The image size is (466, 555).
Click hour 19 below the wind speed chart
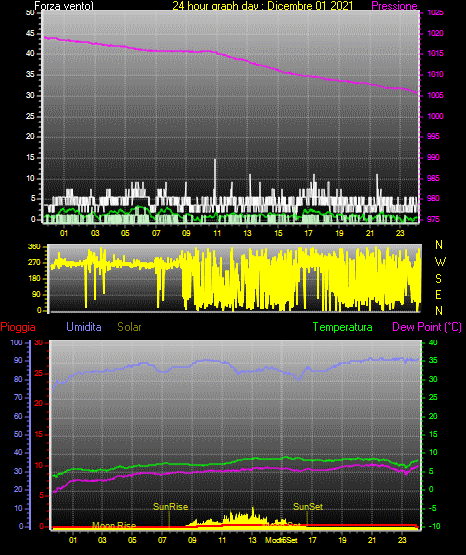point(339,233)
